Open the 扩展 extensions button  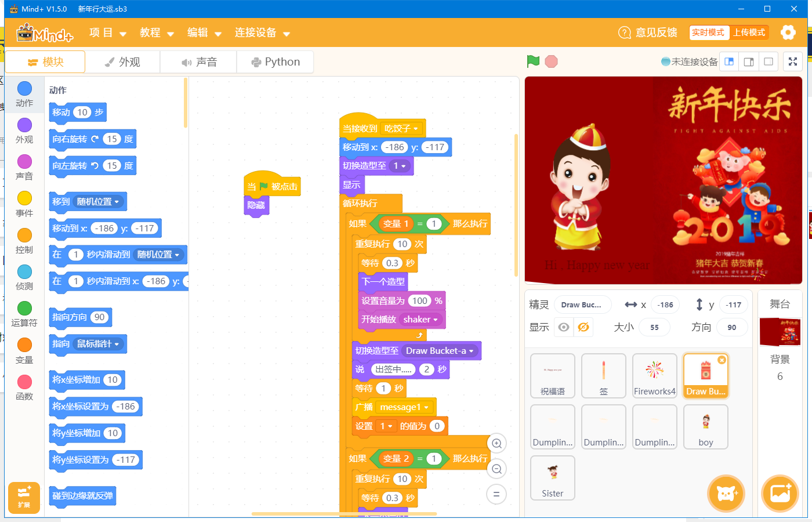click(x=24, y=497)
